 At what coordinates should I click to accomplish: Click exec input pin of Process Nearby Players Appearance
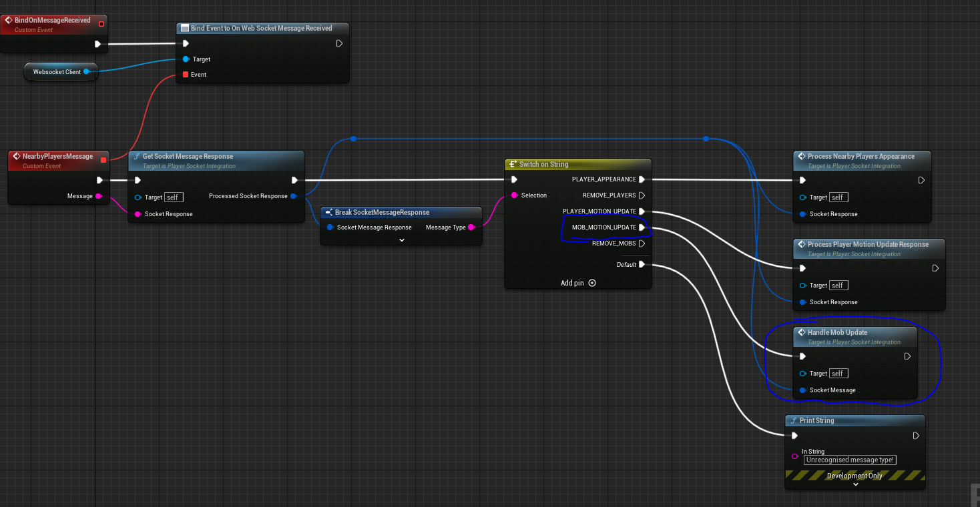point(802,180)
